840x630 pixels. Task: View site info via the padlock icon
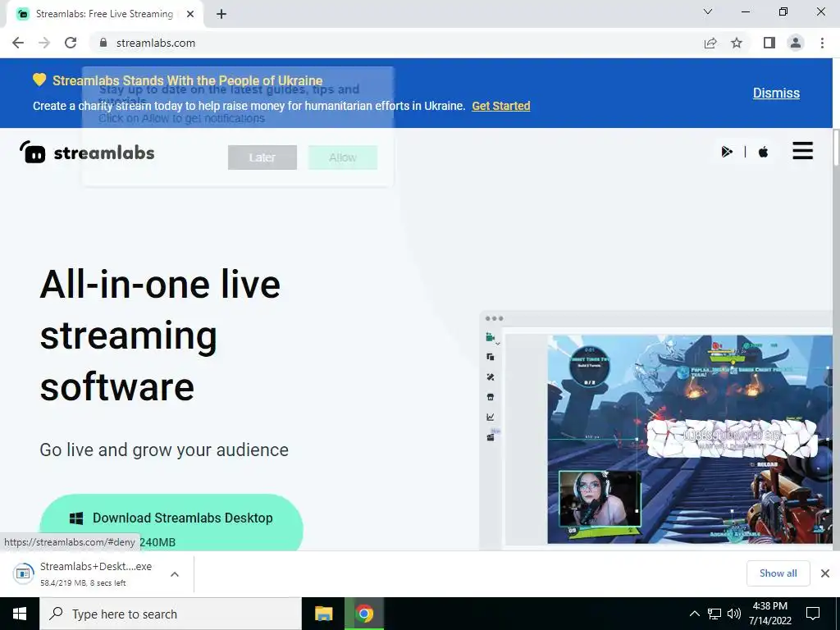(103, 43)
